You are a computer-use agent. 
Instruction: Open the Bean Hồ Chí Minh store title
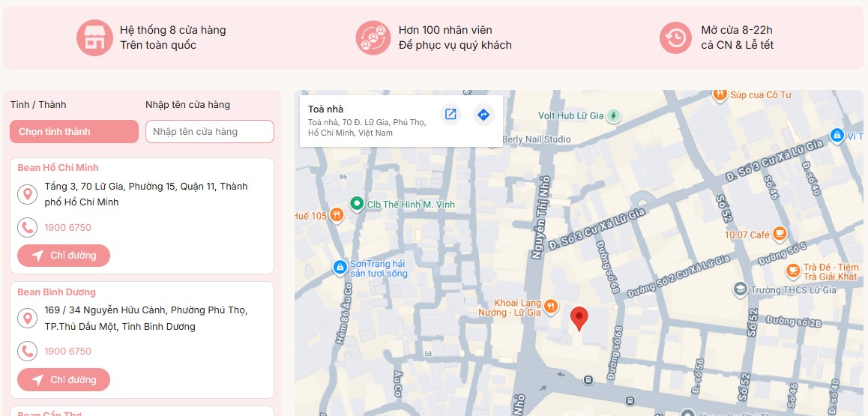58,168
